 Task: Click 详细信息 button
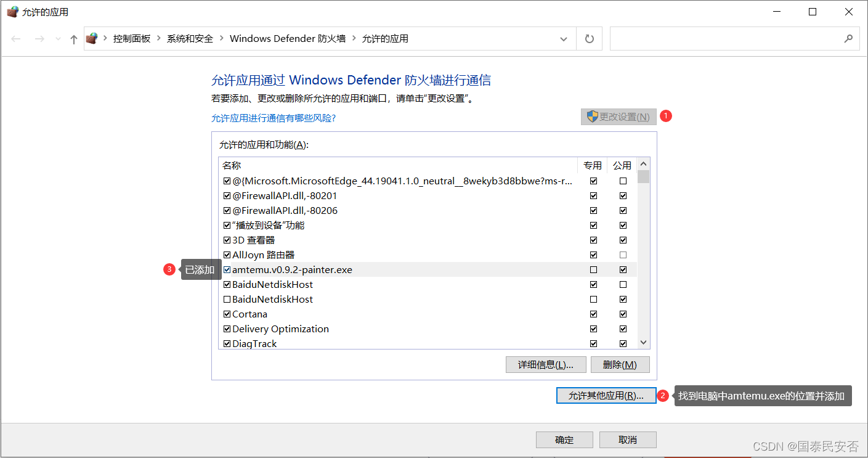click(x=545, y=364)
